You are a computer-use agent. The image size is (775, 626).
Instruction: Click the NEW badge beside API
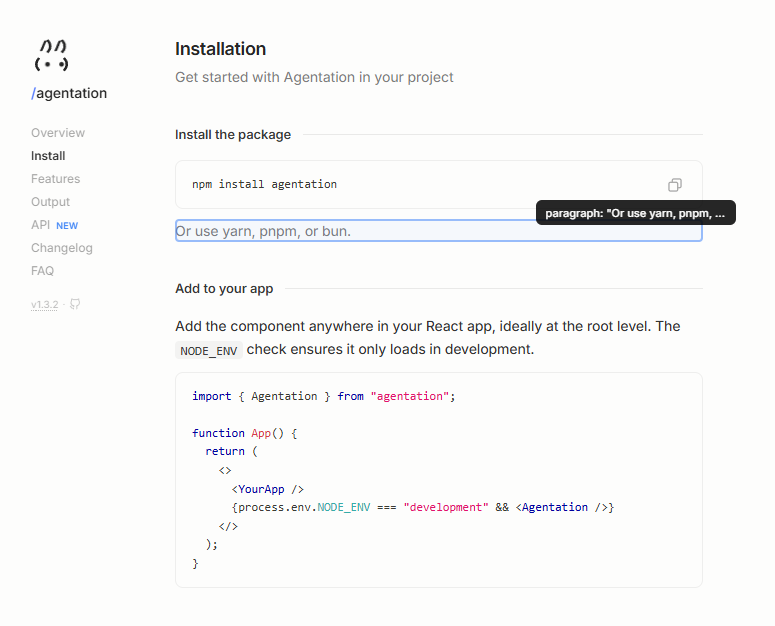click(x=67, y=225)
